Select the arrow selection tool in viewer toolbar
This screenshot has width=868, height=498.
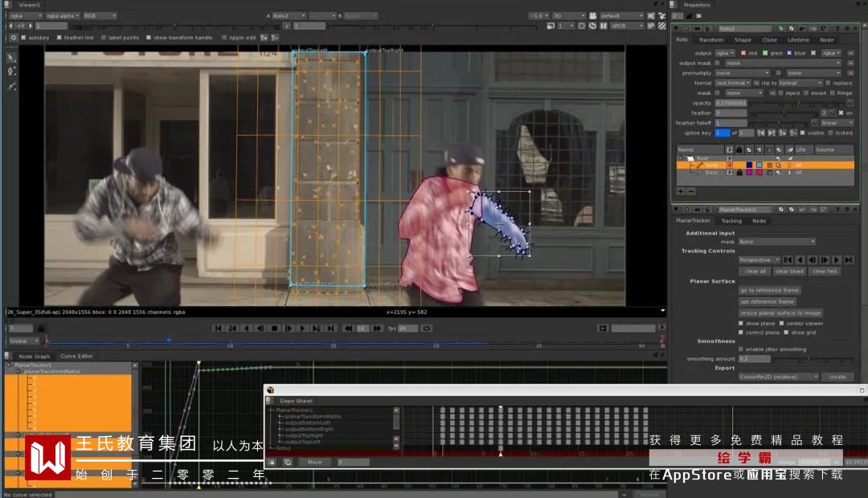click(11, 58)
